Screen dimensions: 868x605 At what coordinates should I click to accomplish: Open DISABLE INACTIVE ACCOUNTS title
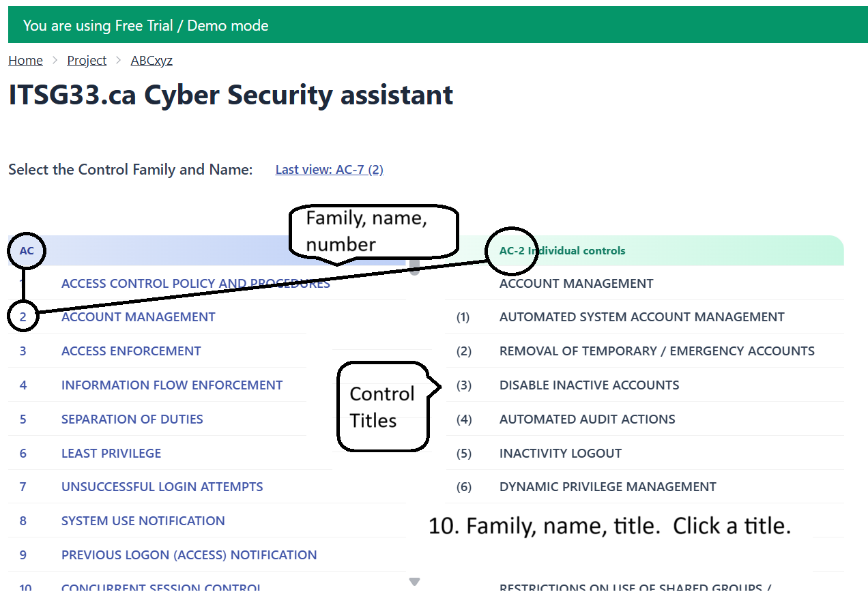[590, 385]
